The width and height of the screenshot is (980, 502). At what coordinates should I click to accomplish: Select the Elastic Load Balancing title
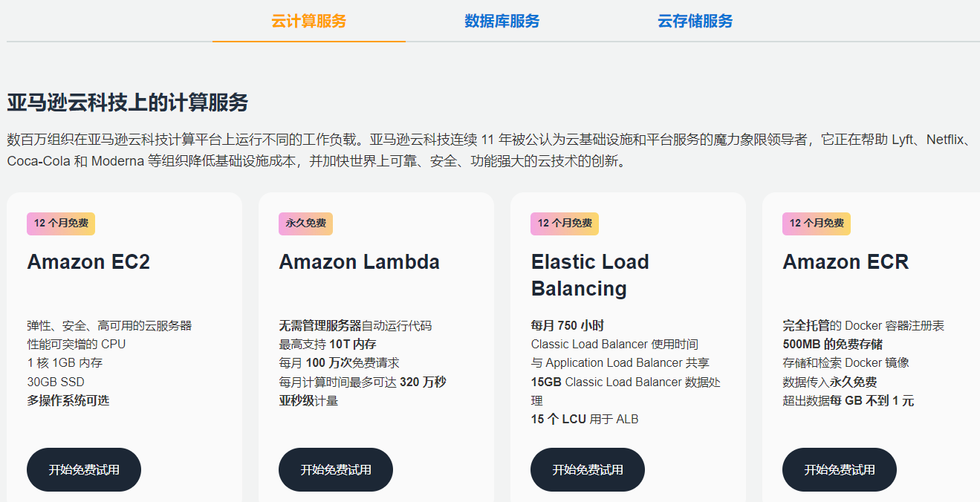click(590, 275)
